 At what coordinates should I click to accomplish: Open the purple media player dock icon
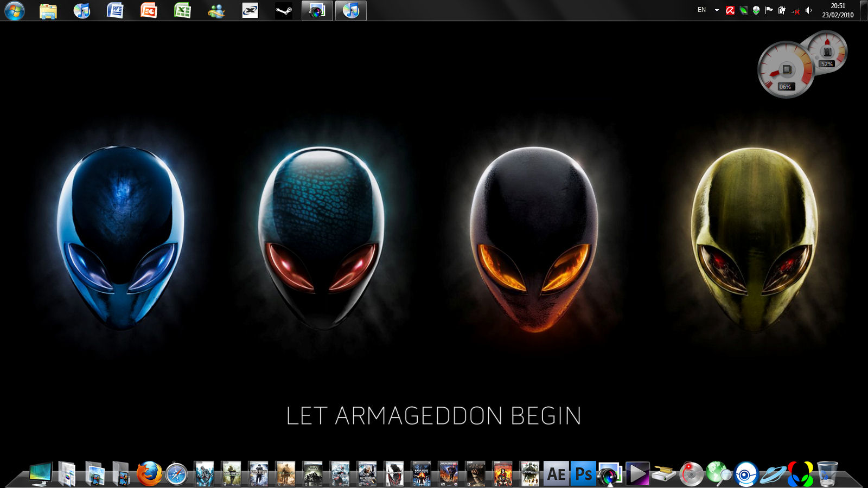pos(637,474)
